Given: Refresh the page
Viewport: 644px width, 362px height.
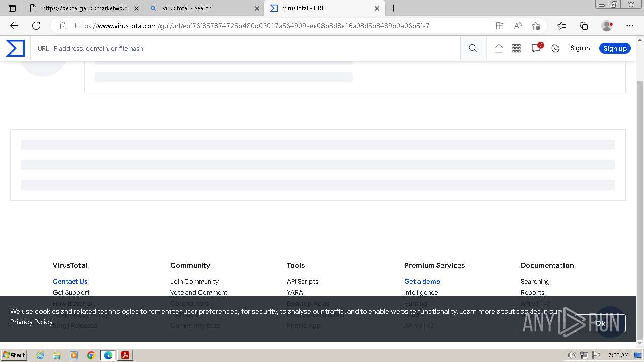Looking at the screenshot, I should click(x=36, y=26).
